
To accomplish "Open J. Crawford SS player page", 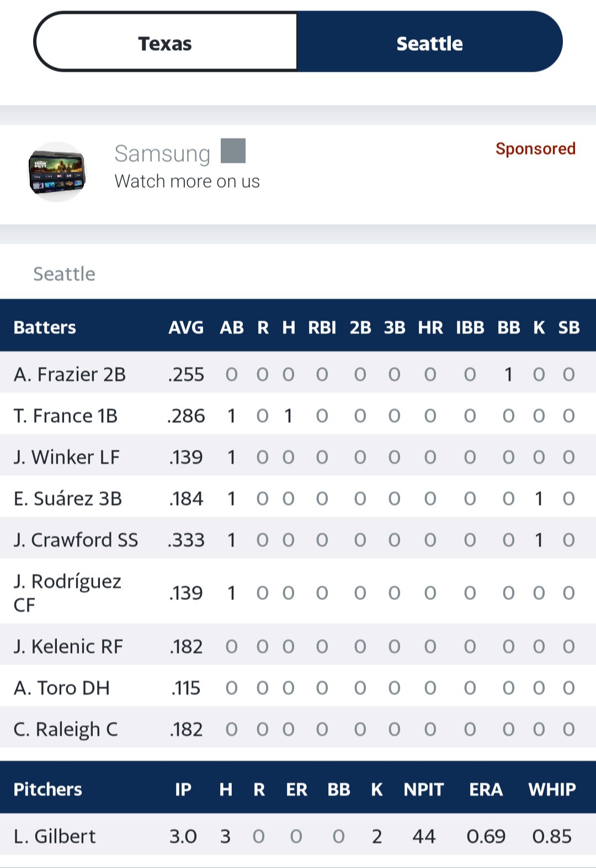I will point(76,540).
